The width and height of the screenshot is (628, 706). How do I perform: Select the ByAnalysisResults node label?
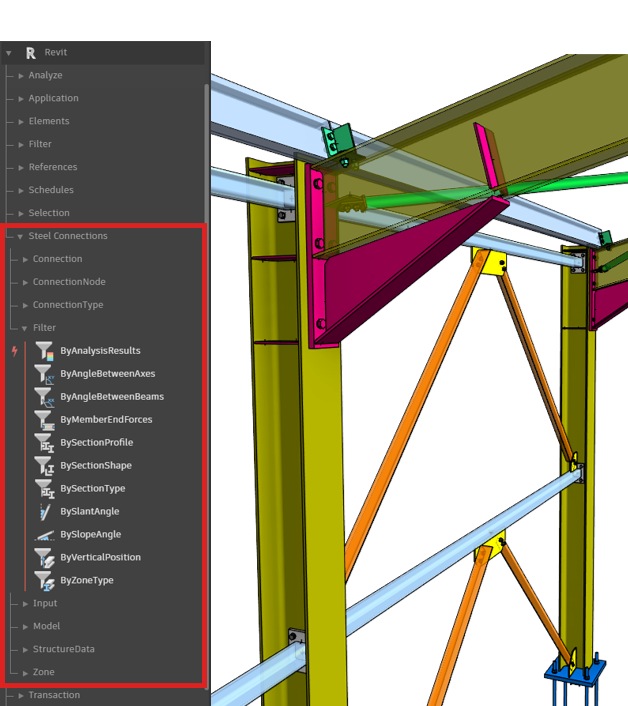coord(100,350)
